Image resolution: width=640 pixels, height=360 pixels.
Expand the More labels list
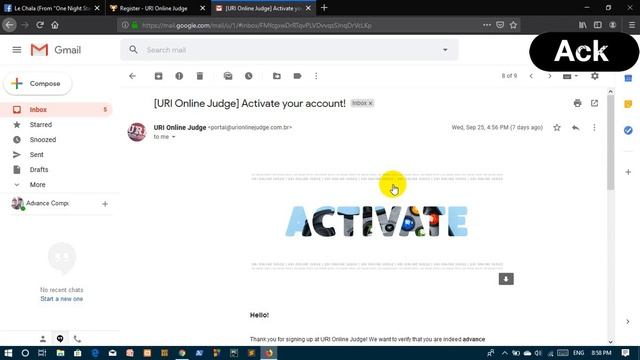click(x=37, y=184)
